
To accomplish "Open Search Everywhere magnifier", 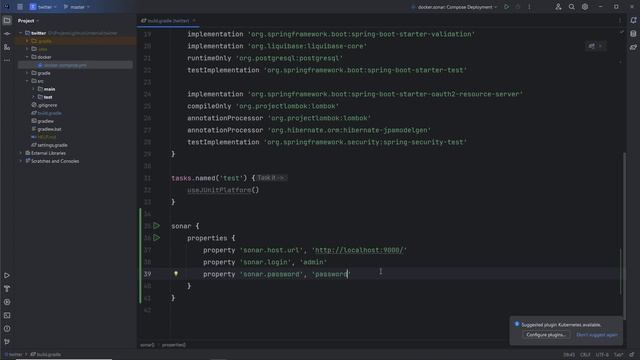I will click(x=571, y=7).
